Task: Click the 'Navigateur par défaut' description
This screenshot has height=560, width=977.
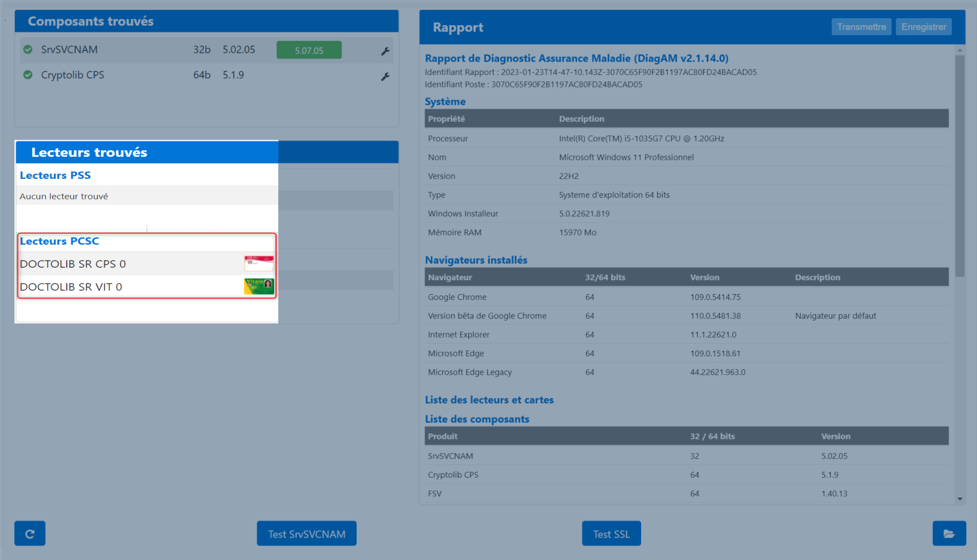Action: [x=835, y=316]
